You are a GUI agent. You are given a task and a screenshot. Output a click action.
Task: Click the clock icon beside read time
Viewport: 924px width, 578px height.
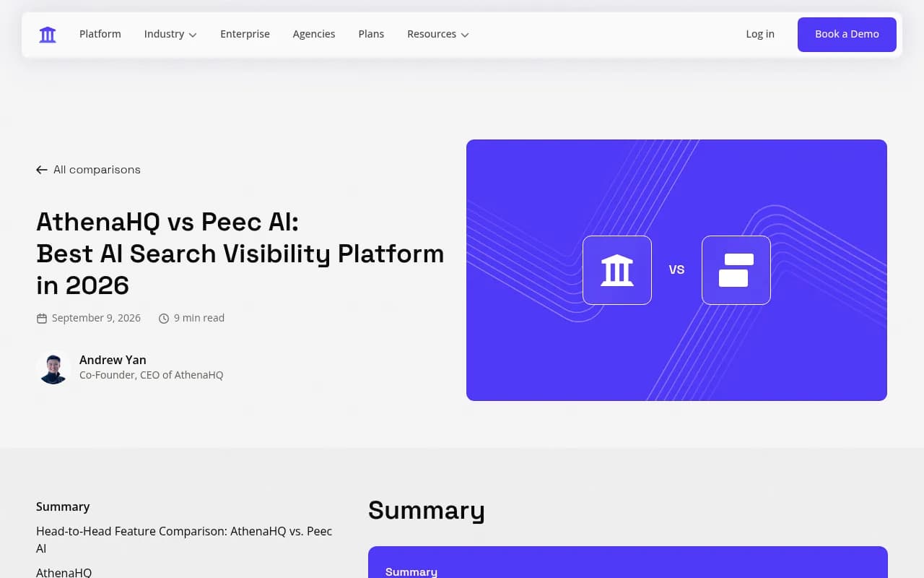[x=164, y=318]
